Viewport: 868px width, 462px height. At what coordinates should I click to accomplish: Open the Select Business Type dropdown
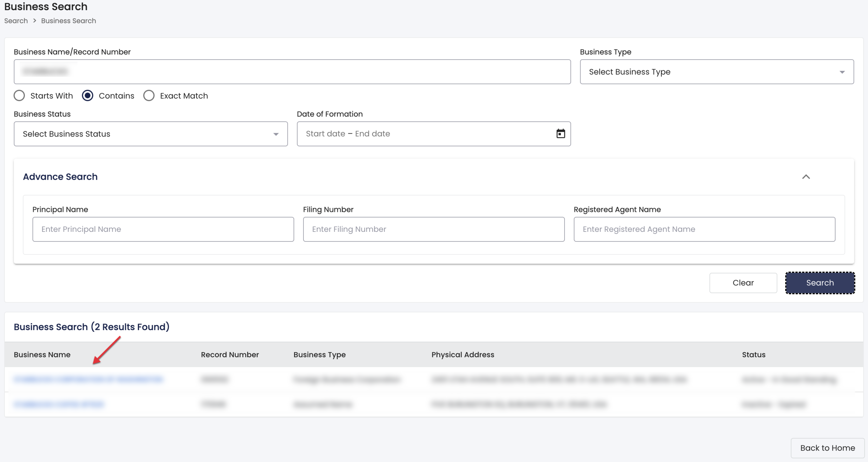(716, 72)
